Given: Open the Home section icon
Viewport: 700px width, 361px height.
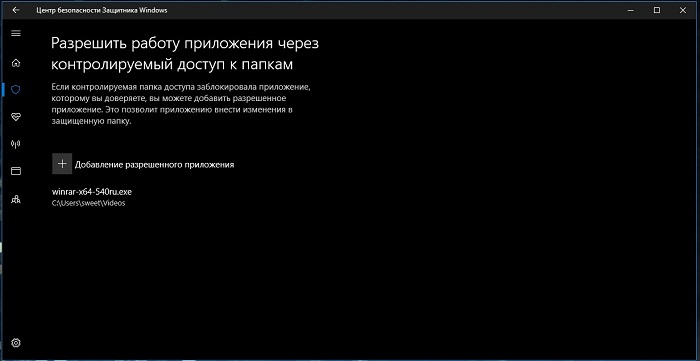Looking at the screenshot, I should pyautogui.click(x=16, y=63).
